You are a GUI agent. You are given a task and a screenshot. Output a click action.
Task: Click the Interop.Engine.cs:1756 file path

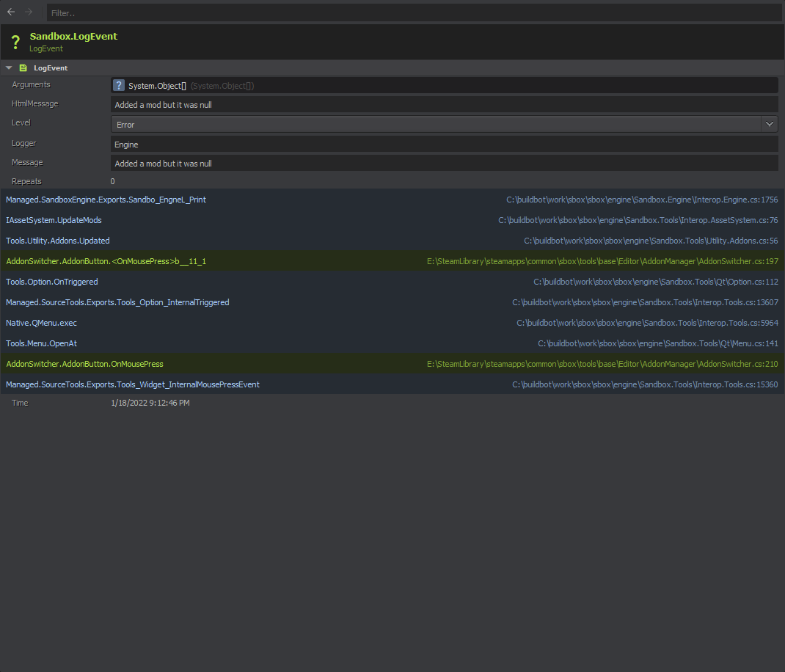click(x=642, y=200)
